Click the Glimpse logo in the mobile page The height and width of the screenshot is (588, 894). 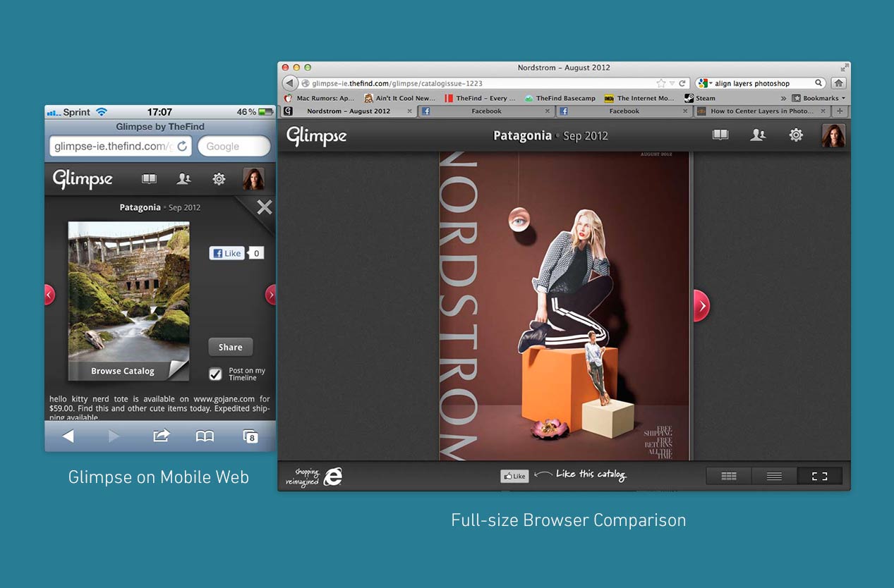(83, 179)
